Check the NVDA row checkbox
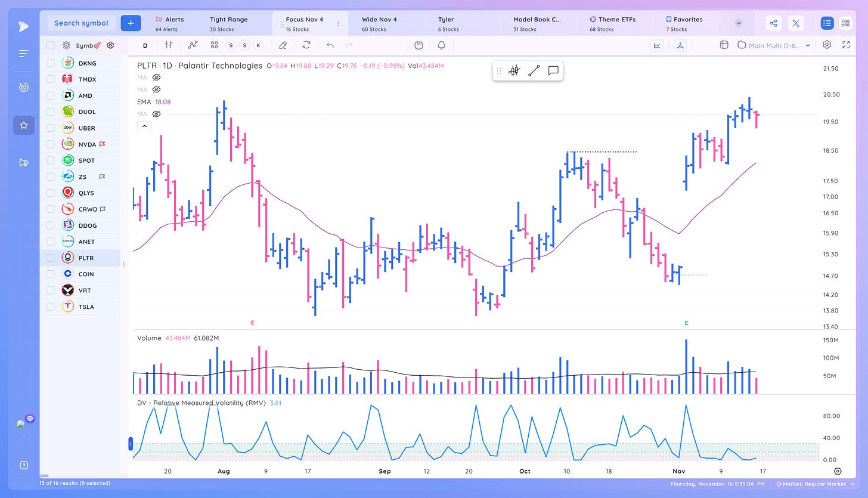This screenshot has height=498, width=868. 51,144
